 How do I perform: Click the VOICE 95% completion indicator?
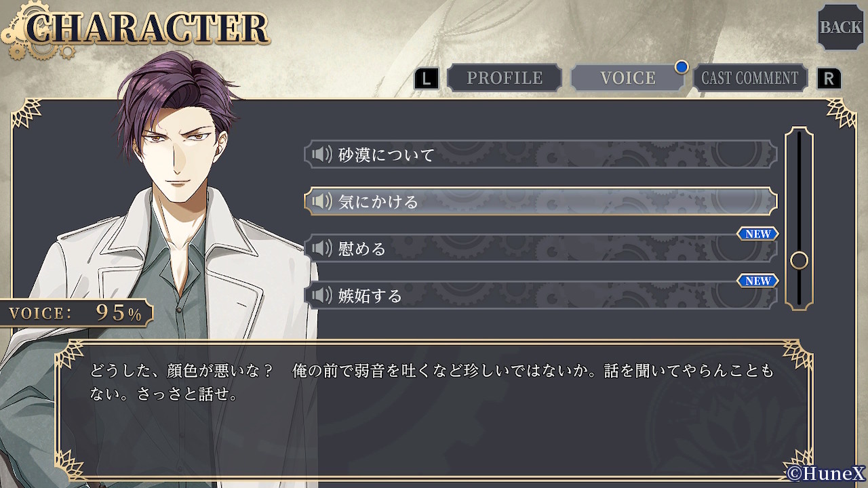76,313
